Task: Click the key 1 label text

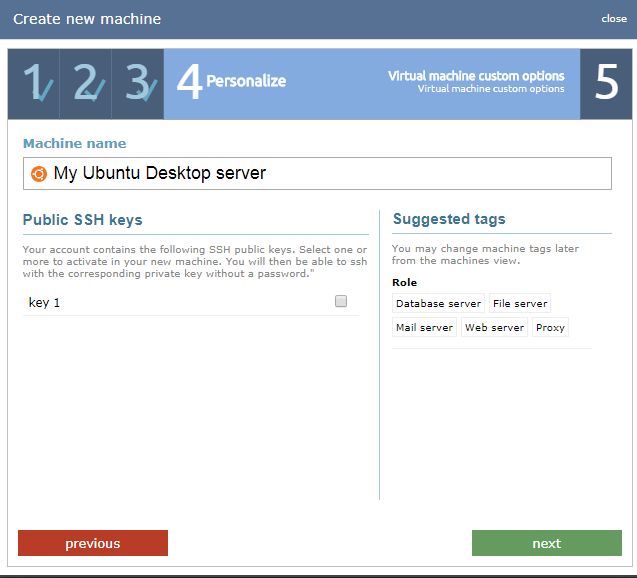Action: pos(45,302)
